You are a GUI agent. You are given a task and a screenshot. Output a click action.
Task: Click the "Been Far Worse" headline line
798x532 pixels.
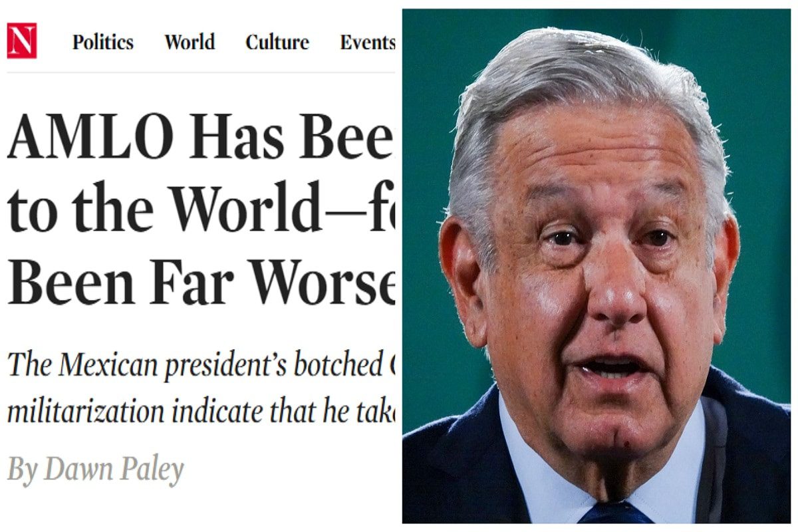[x=199, y=280]
